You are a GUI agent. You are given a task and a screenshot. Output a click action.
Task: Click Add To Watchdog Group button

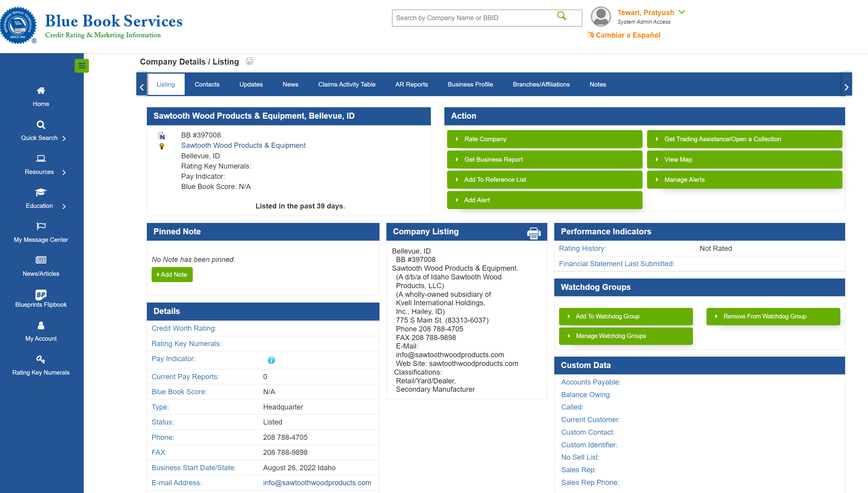click(x=626, y=317)
